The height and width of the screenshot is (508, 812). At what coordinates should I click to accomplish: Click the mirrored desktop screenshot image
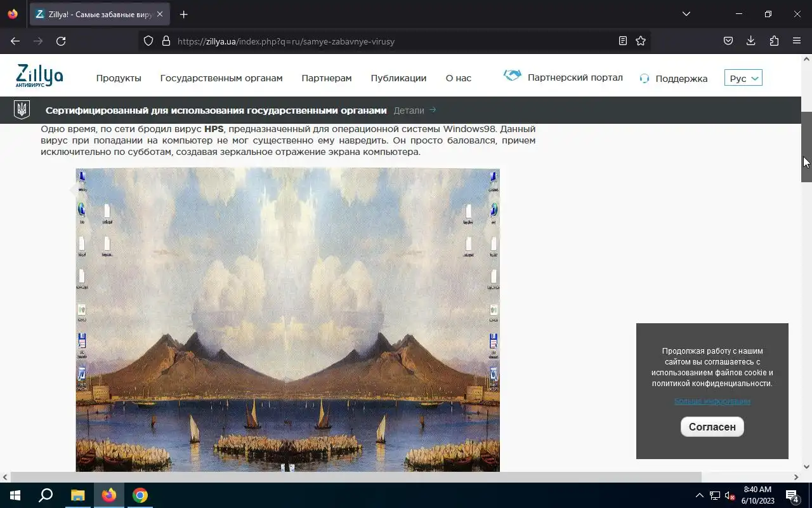[287, 320]
